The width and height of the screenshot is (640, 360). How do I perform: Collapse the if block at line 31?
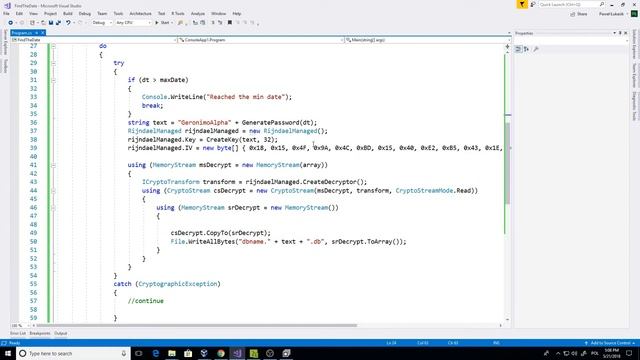pyautogui.click(x=53, y=80)
